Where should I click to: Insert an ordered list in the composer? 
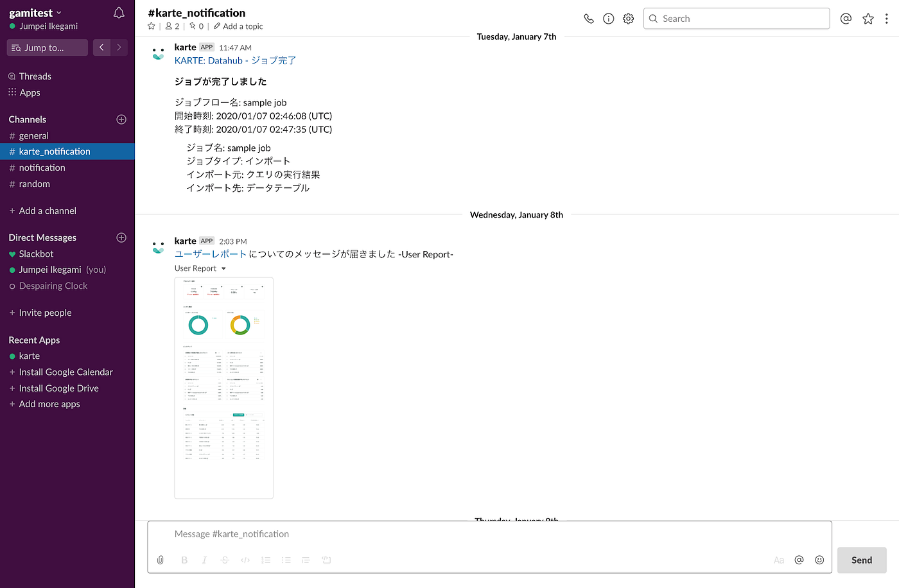pyautogui.click(x=266, y=560)
